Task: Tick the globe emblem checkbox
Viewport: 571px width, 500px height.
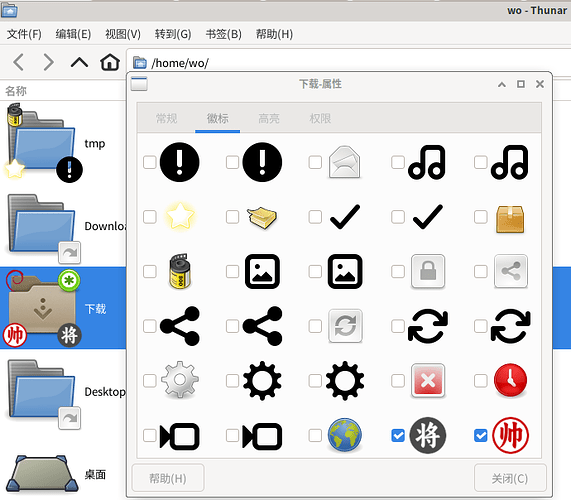Action: (315, 435)
